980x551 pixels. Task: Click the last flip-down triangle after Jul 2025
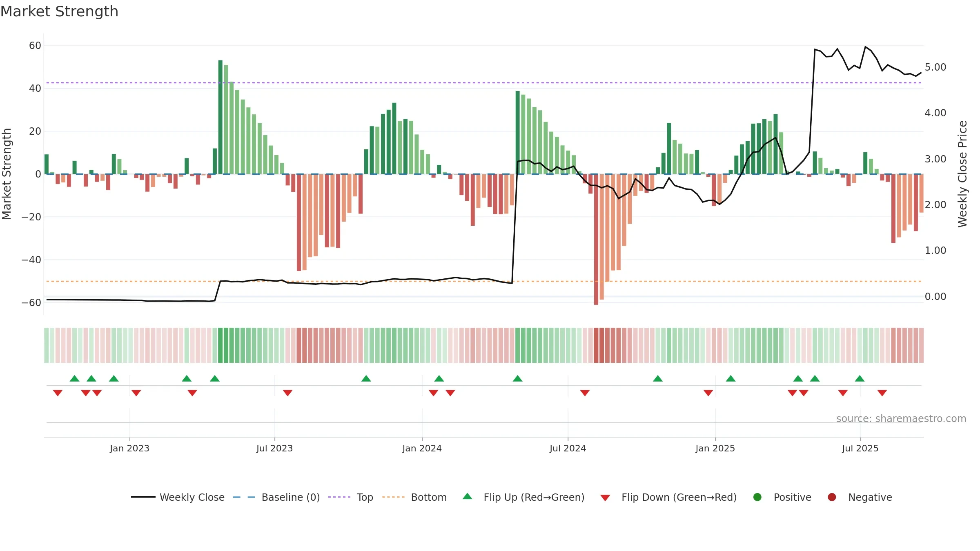[x=882, y=393]
